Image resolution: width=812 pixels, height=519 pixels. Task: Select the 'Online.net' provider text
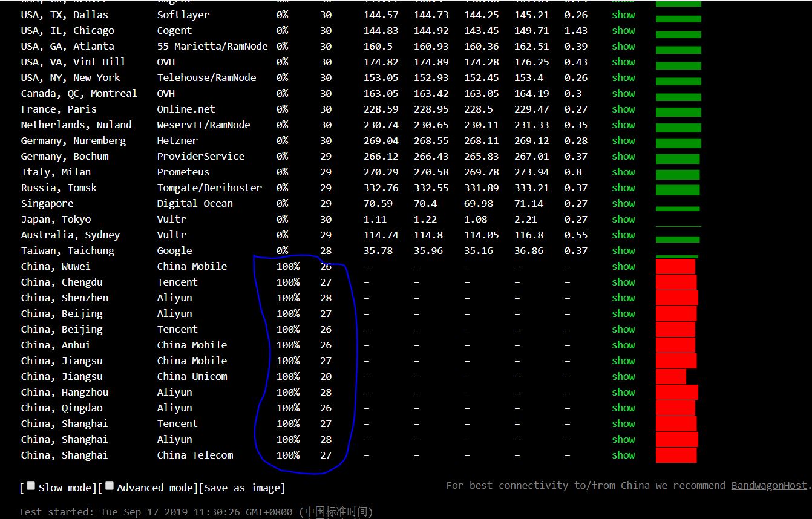pos(186,109)
